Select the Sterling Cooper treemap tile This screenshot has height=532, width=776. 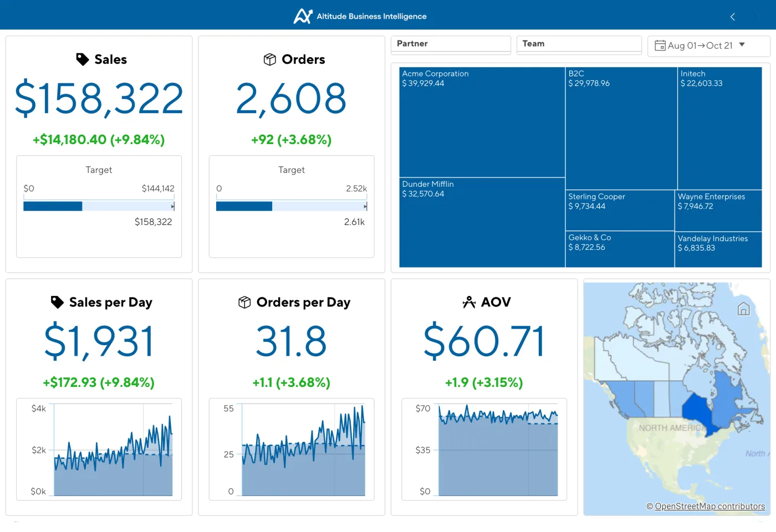[x=620, y=211]
